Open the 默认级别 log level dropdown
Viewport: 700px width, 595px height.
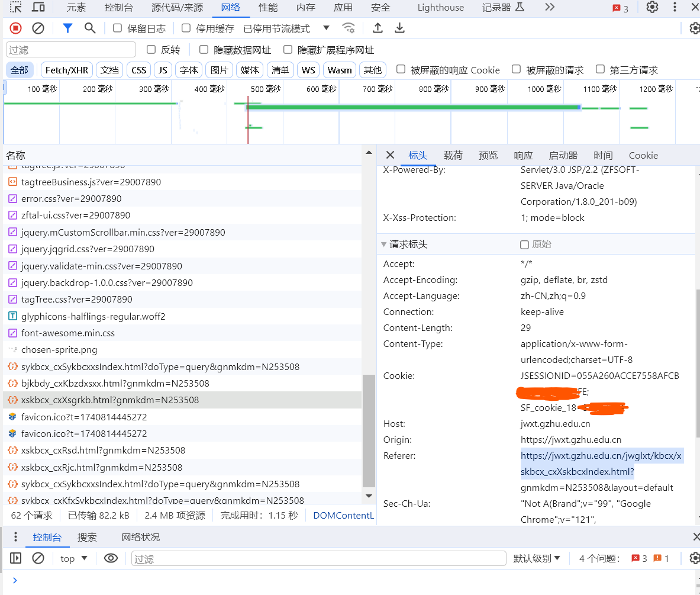[537, 558]
